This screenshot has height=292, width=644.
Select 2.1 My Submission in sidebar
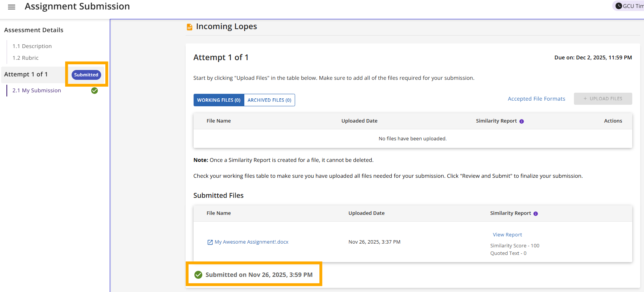tap(37, 90)
